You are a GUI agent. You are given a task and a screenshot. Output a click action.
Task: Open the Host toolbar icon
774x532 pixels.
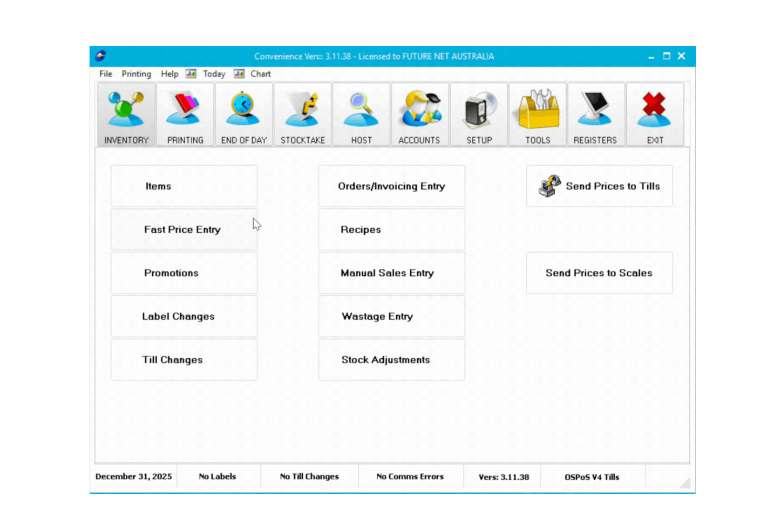(361, 115)
